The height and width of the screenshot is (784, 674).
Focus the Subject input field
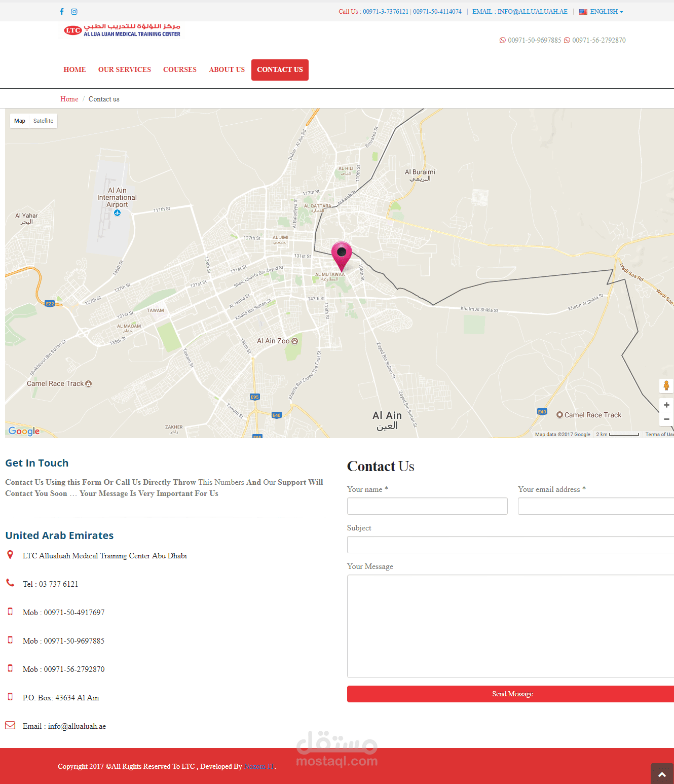coord(510,545)
